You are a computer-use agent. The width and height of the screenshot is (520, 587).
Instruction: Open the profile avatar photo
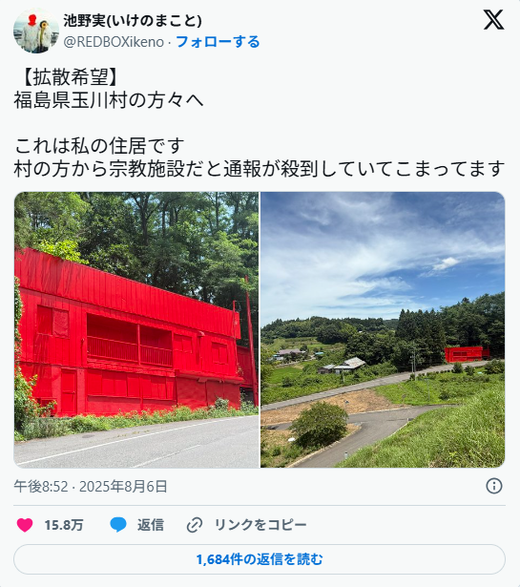[x=36, y=31]
